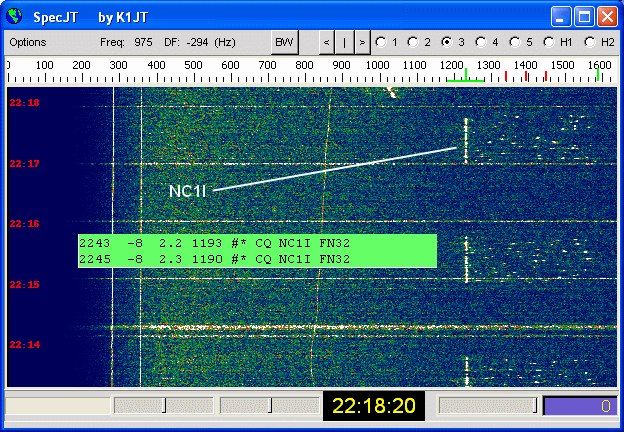
Task: Click the 22:17 time label
Action: click(x=25, y=163)
